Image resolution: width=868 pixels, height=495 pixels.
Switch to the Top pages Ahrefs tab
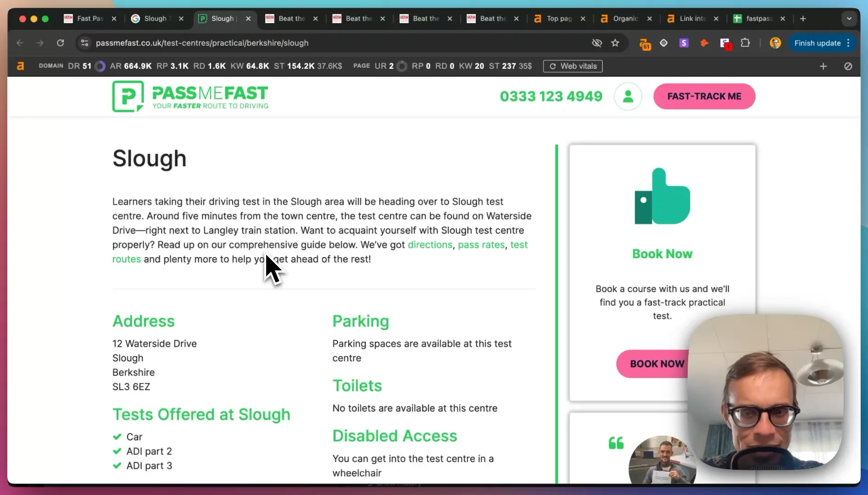pyautogui.click(x=560, y=18)
